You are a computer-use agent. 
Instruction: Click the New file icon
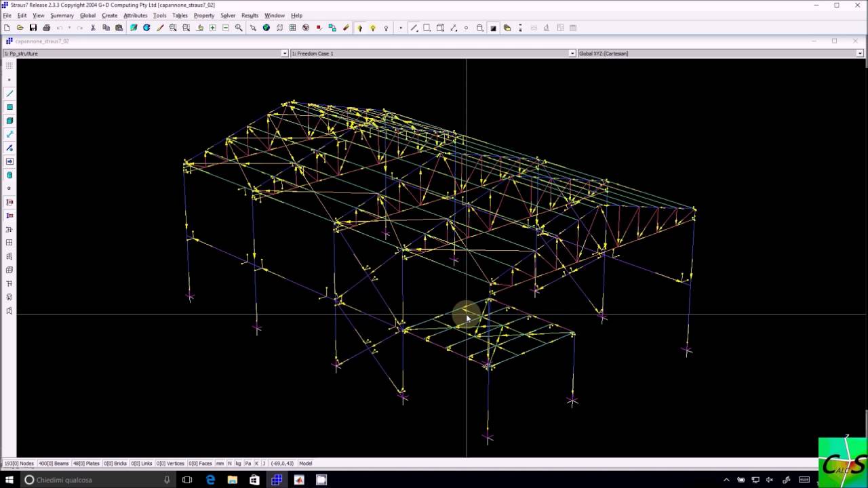7,28
